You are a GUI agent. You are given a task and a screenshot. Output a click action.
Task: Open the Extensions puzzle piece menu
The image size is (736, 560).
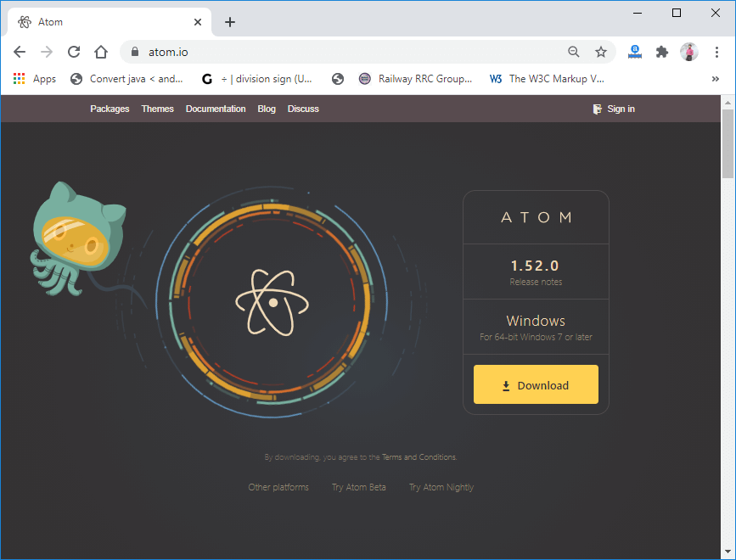click(662, 52)
